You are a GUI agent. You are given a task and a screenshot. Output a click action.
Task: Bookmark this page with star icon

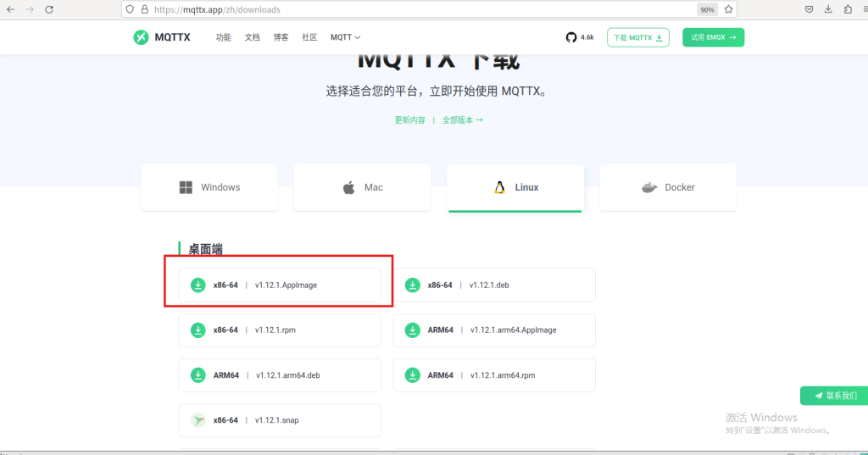coord(727,9)
